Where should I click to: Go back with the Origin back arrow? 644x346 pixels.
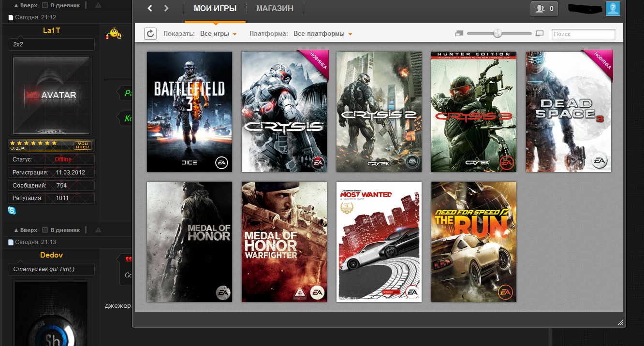tap(150, 8)
